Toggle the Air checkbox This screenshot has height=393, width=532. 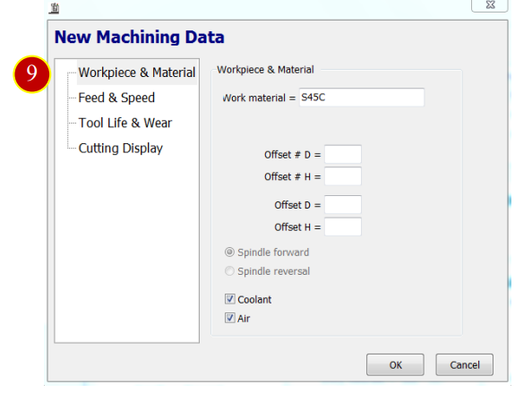229,318
